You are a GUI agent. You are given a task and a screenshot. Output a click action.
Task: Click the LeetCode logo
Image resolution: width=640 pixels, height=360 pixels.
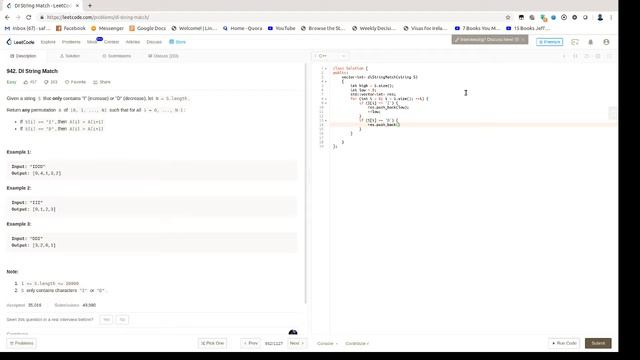click(20, 42)
